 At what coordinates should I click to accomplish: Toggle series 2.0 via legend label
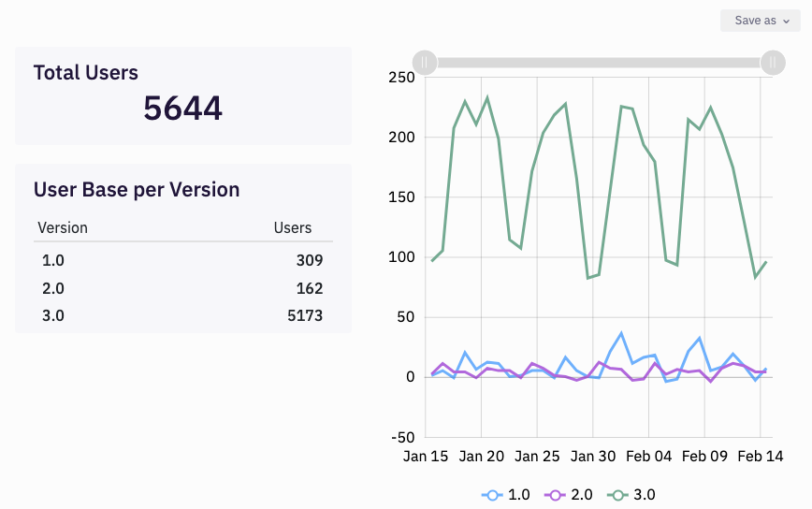coord(582,494)
